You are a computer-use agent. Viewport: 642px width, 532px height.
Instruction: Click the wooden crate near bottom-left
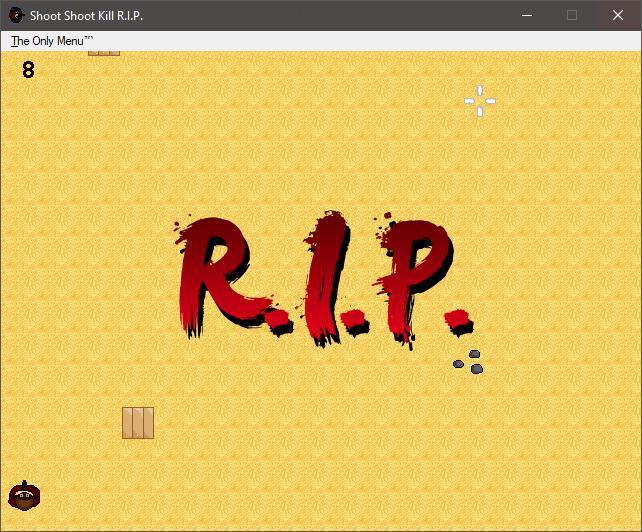[138, 423]
